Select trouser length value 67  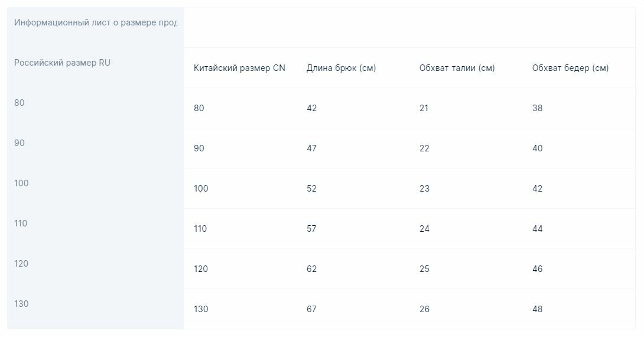tap(311, 309)
